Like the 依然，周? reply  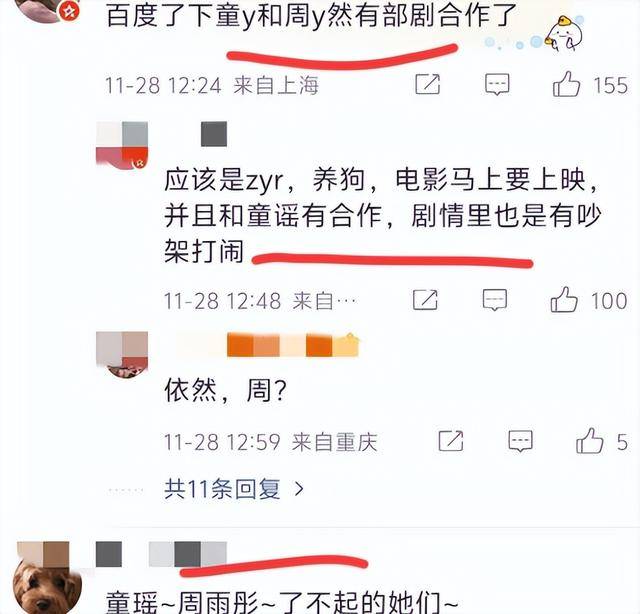[589, 441]
